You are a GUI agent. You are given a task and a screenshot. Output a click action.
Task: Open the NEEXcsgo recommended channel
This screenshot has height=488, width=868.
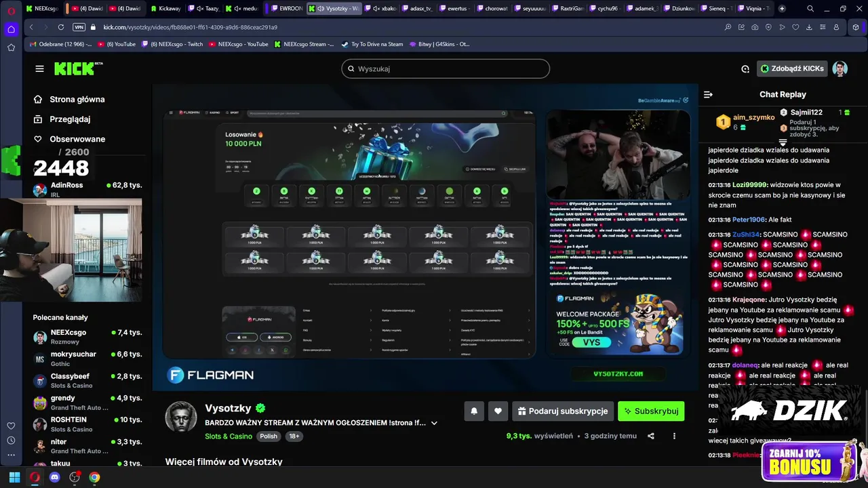87,337
